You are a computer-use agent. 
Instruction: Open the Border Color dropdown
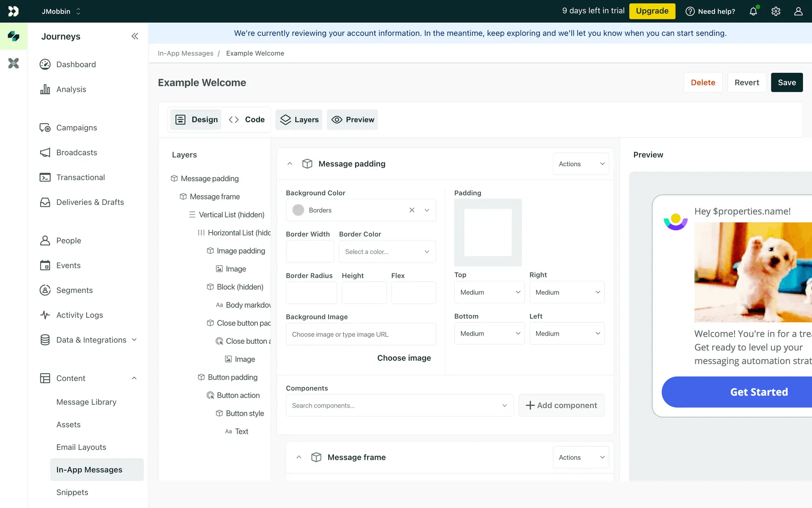click(387, 251)
